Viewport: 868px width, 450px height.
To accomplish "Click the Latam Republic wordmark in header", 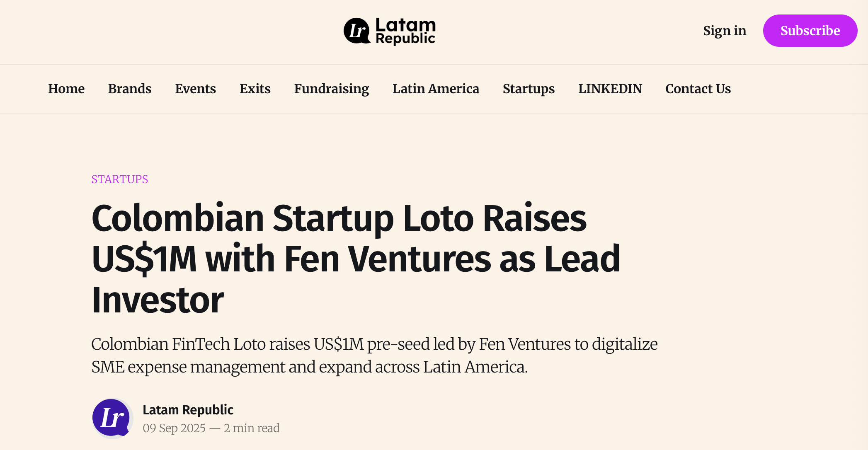I will coord(405,31).
